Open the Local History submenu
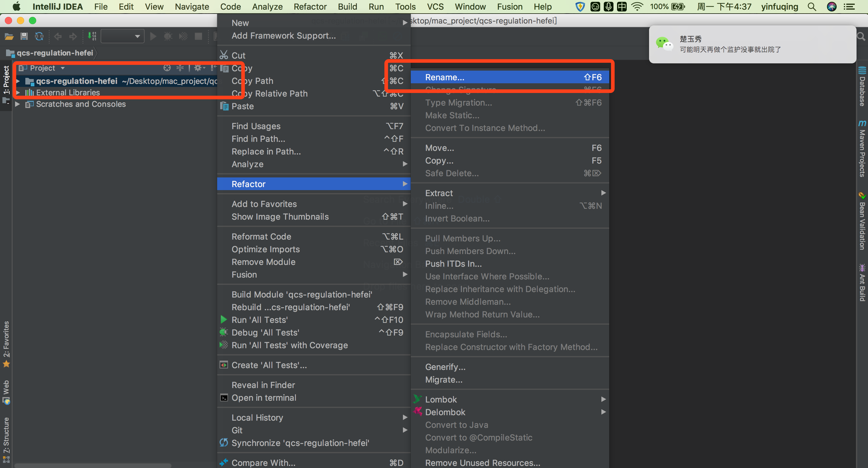This screenshot has width=868, height=468. pyautogui.click(x=314, y=418)
